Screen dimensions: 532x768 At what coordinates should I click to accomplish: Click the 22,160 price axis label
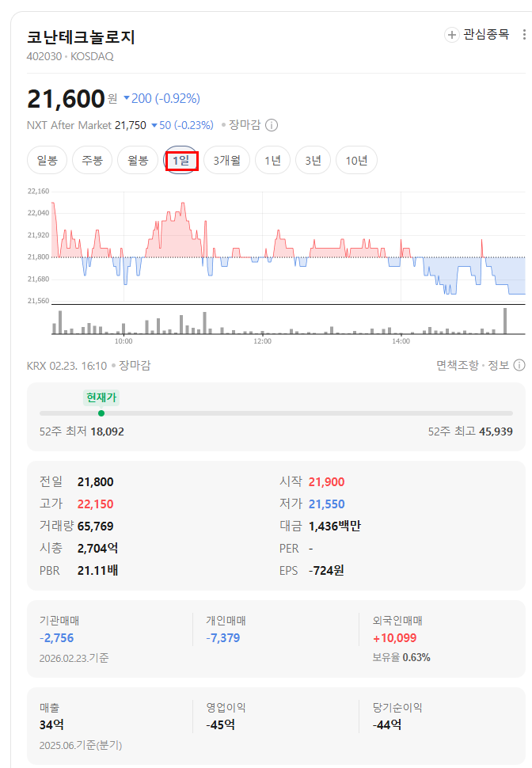pos(38,191)
